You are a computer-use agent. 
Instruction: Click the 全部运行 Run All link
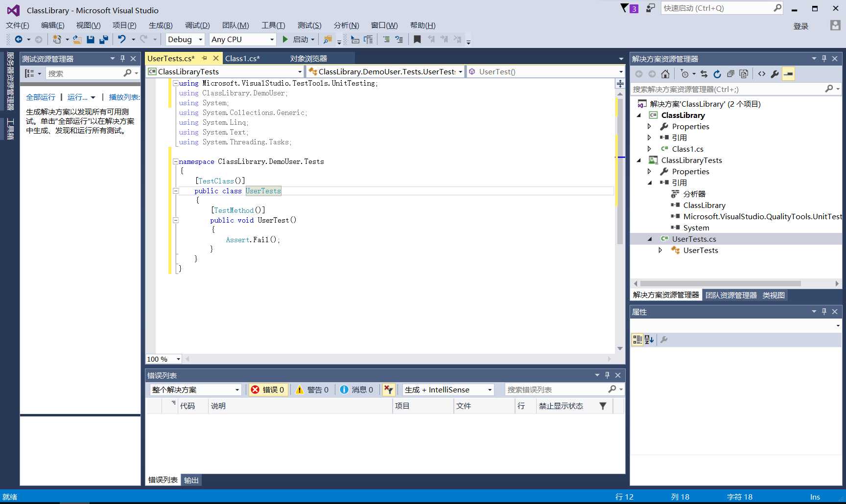41,97
